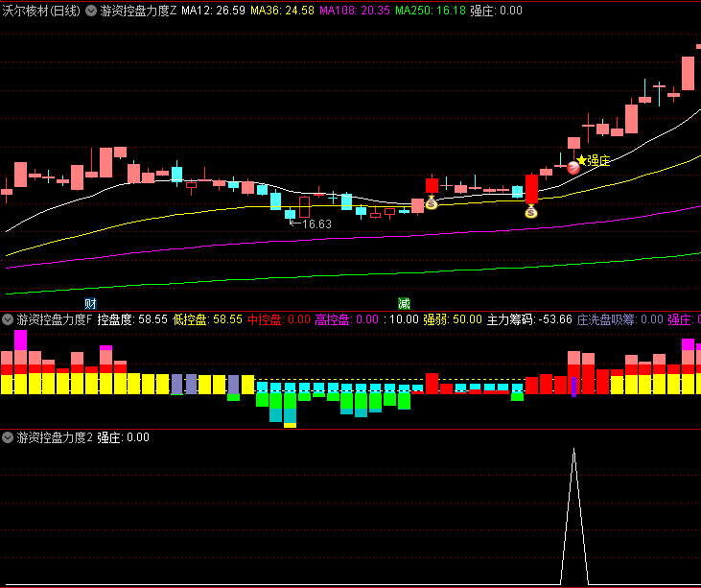This screenshot has width=701, height=588.
Task: Click the red ball signal icon near 强庄
Action: (x=573, y=168)
